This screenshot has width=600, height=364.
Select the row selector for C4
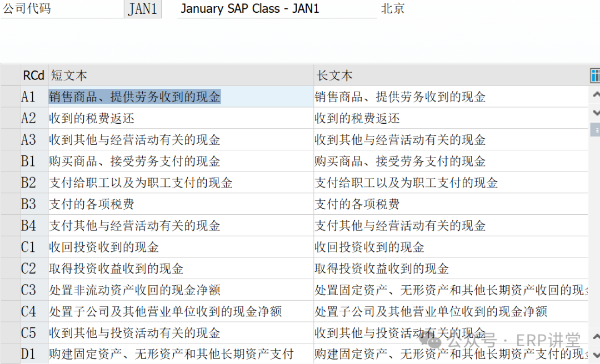point(10,311)
